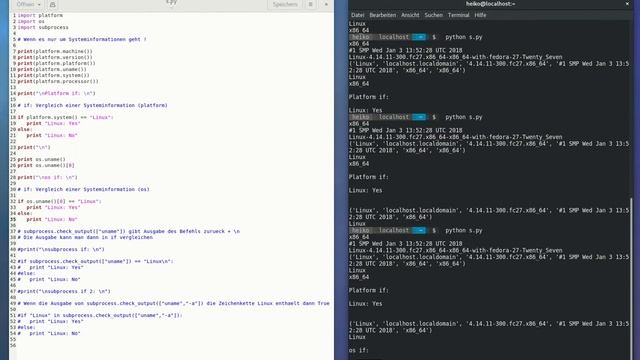Click line 1 'import platform'

[40, 15]
